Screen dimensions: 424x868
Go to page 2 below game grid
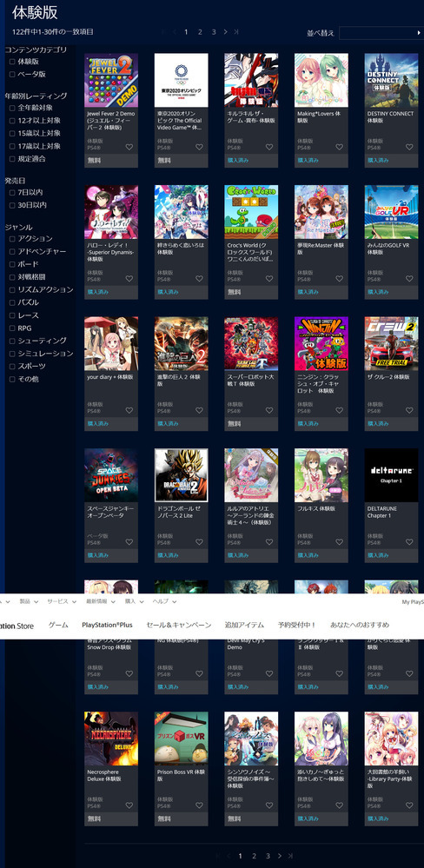click(x=254, y=856)
